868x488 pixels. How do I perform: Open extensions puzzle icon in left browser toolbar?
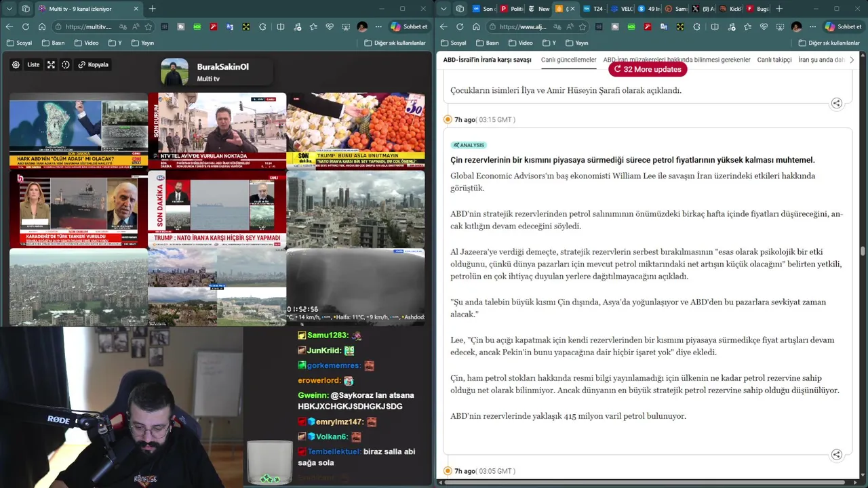[x=264, y=26]
